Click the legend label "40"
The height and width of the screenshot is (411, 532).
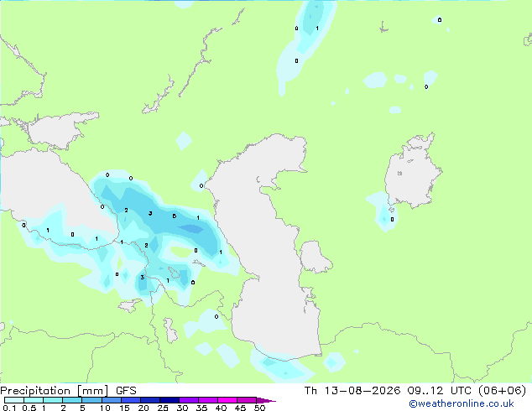221,408
